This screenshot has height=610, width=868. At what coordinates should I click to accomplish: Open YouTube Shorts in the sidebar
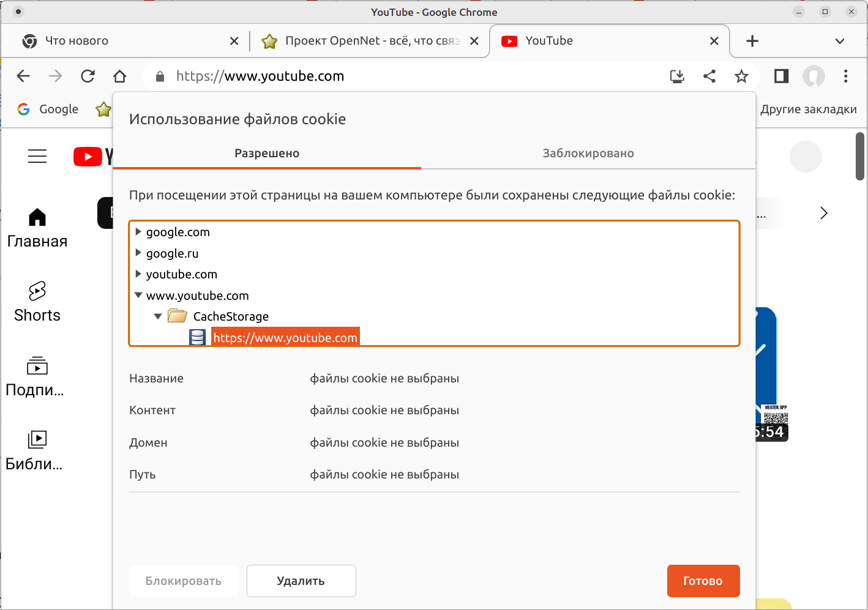coord(37,302)
